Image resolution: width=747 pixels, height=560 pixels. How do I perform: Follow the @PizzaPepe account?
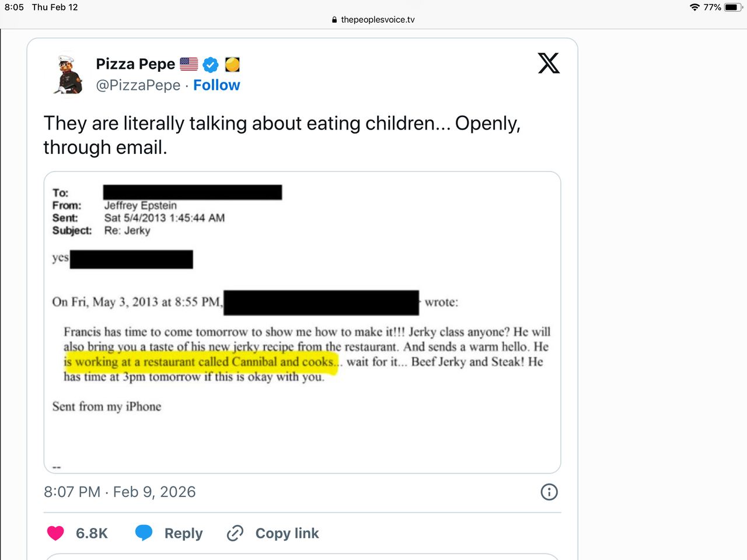coord(217,85)
